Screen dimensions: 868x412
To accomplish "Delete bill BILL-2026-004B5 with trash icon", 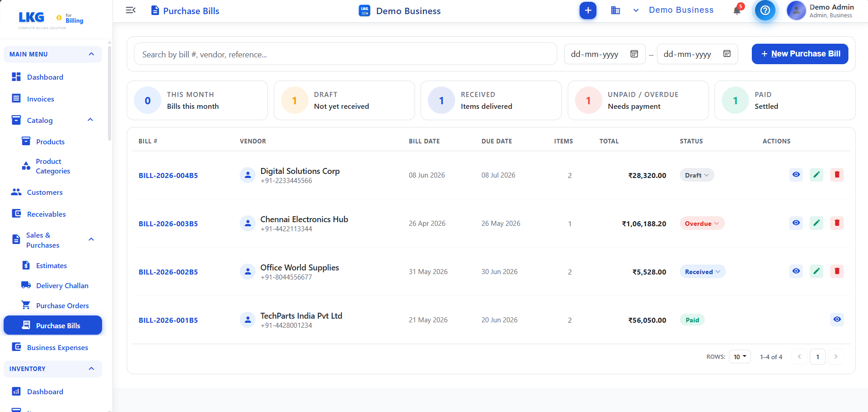I will coord(837,175).
